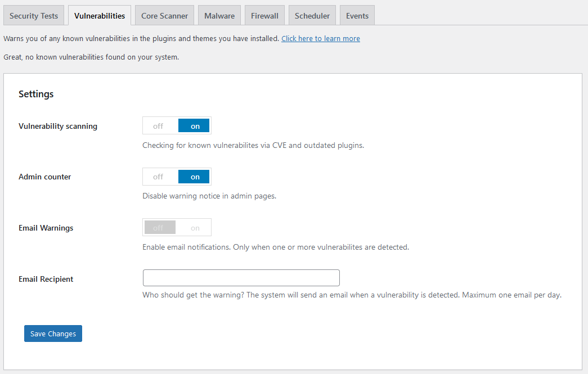Screen dimensions: 588x374
Task: Click 'Enable email notifications' description text
Action: click(276, 247)
